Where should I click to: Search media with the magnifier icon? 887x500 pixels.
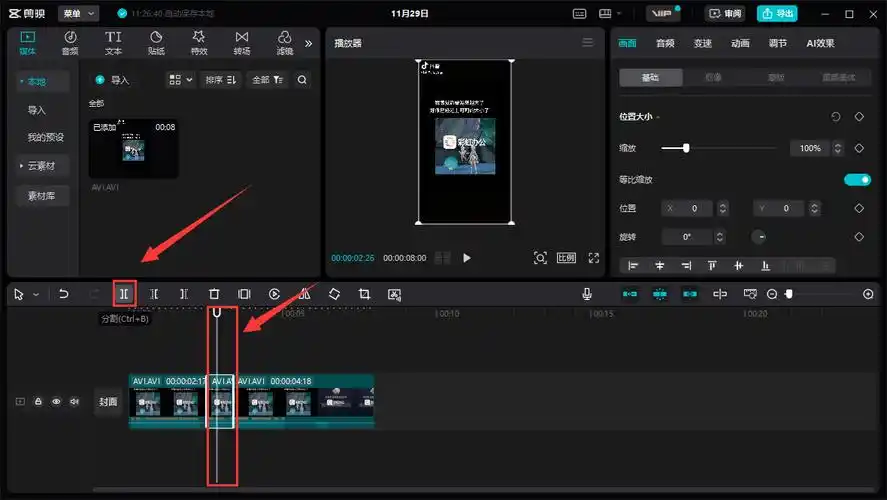(x=302, y=80)
